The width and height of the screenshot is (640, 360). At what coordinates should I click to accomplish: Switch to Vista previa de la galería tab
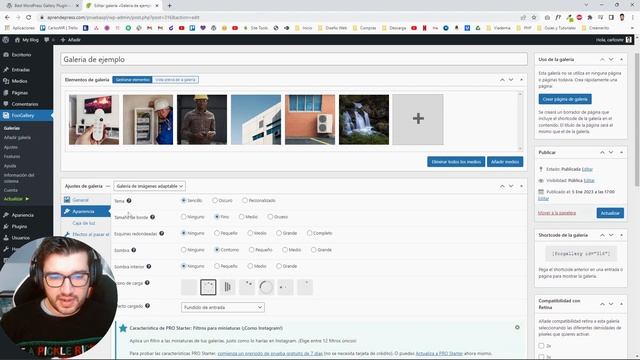175,80
